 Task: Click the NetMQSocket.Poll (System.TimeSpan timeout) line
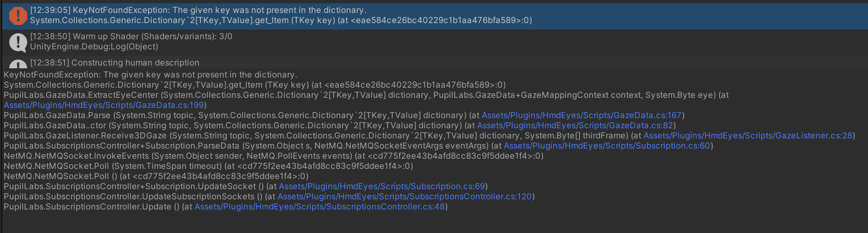[208, 166]
